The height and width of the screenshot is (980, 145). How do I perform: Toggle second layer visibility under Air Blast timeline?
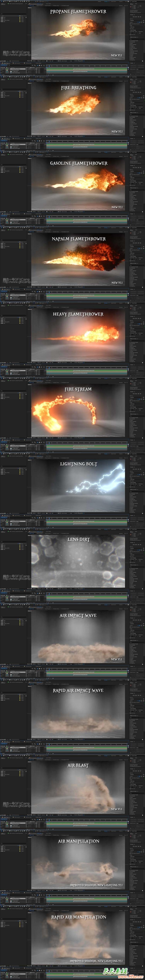tap(2, 825)
